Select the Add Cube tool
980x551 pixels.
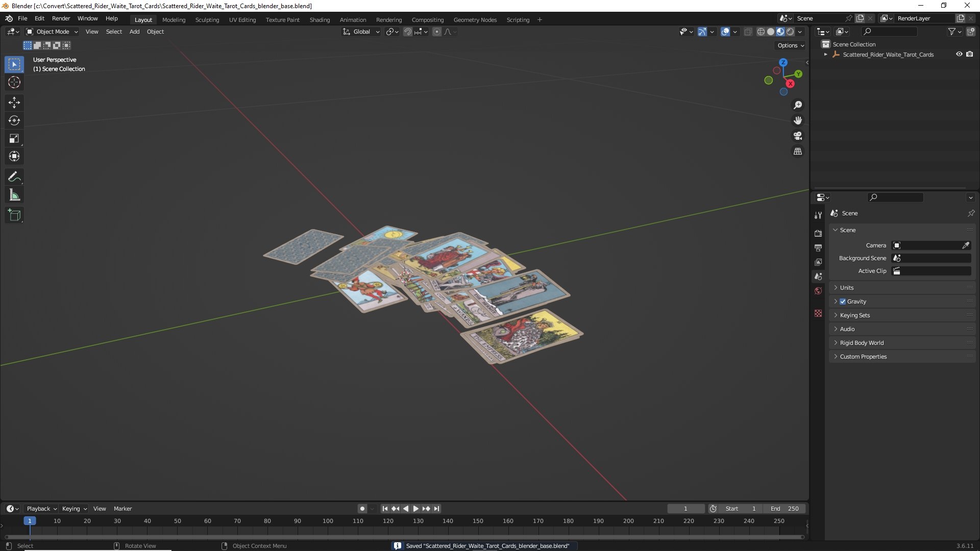click(14, 215)
